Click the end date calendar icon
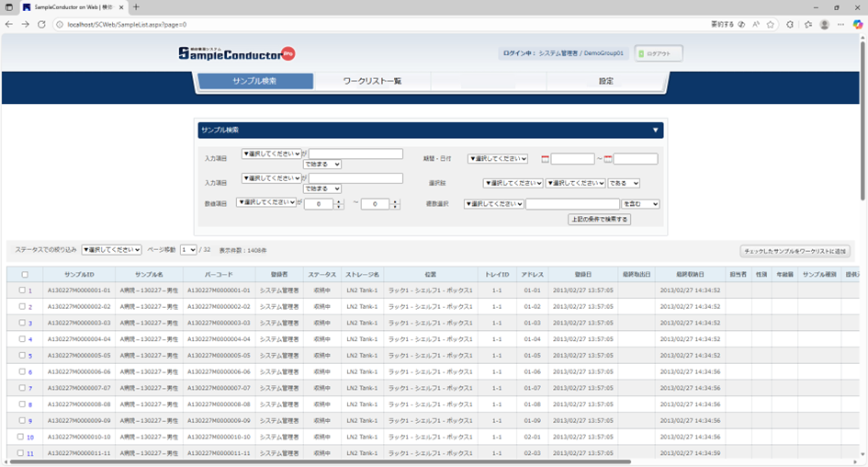868x467 pixels. click(609, 159)
